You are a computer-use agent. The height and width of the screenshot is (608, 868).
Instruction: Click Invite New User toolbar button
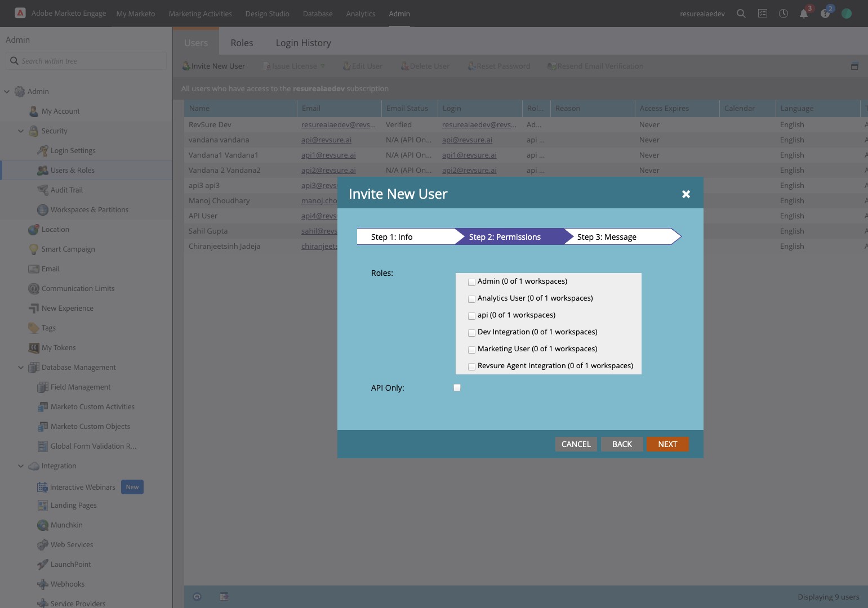pos(213,66)
